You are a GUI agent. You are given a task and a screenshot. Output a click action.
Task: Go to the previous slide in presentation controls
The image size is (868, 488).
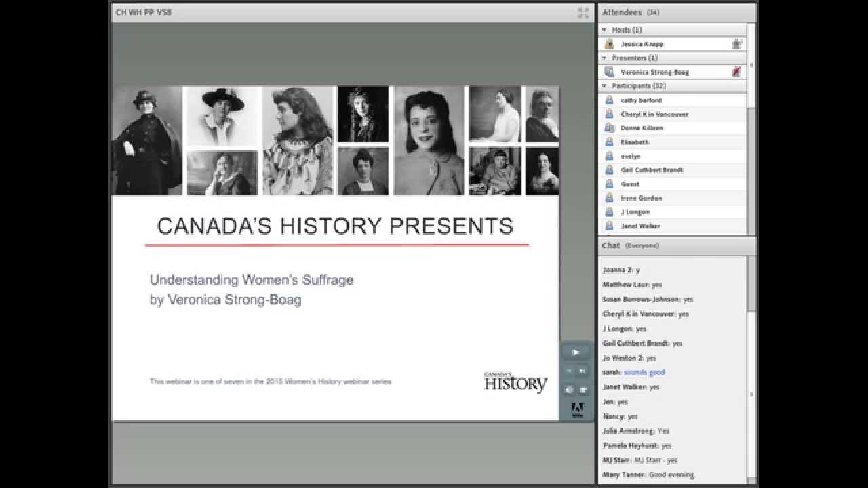[569, 371]
